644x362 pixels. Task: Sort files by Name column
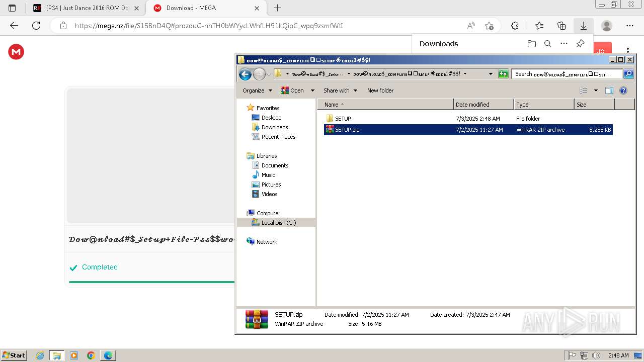click(x=385, y=105)
